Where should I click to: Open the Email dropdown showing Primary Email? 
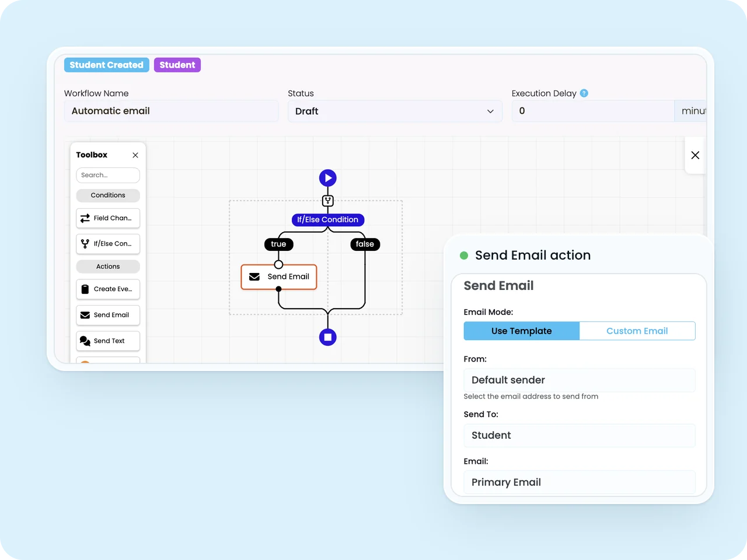tap(580, 482)
